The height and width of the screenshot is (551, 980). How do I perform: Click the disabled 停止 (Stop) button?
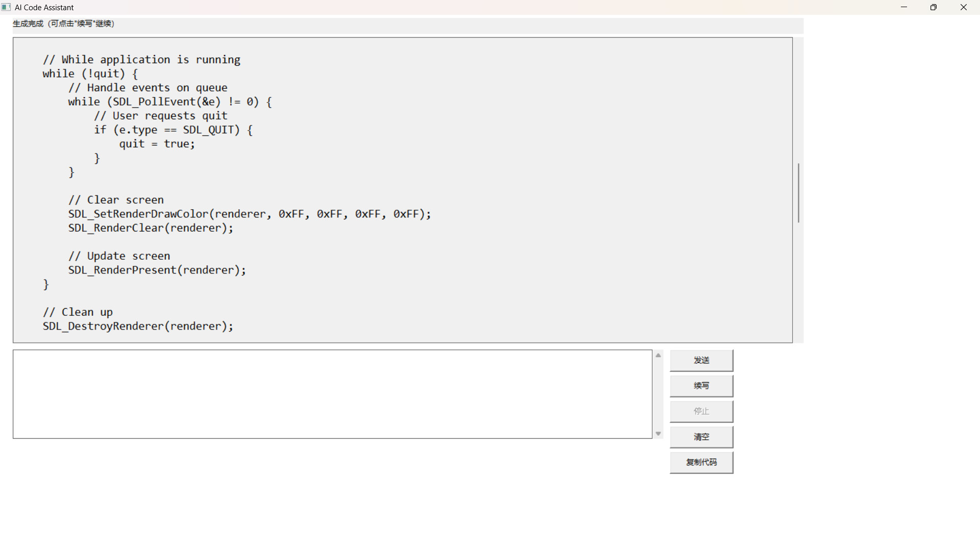pyautogui.click(x=701, y=411)
